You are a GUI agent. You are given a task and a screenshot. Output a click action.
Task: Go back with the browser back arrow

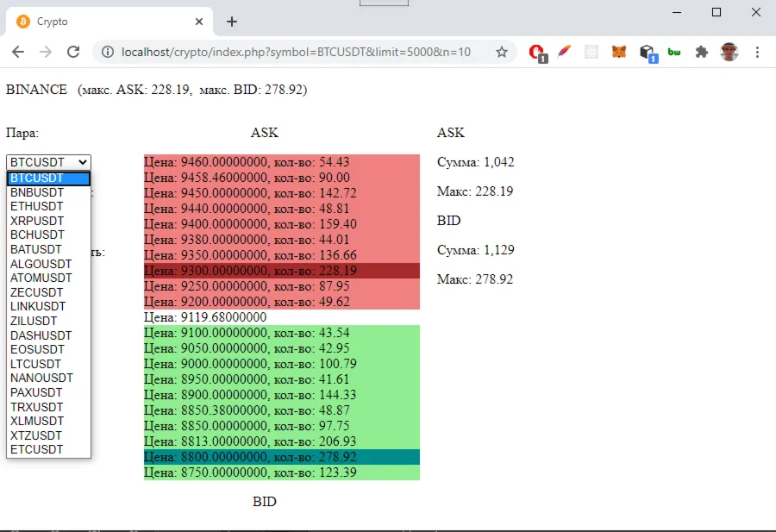point(18,52)
